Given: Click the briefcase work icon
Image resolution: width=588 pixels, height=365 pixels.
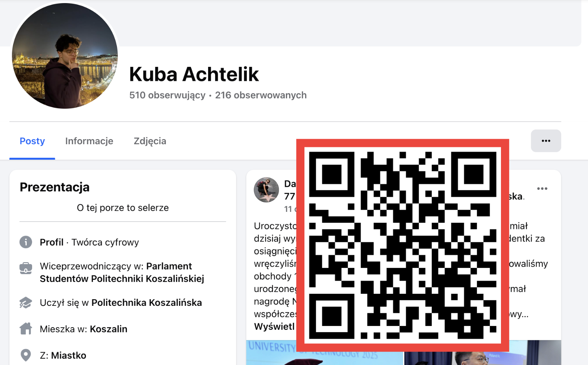Looking at the screenshot, I should (x=26, y=268).
